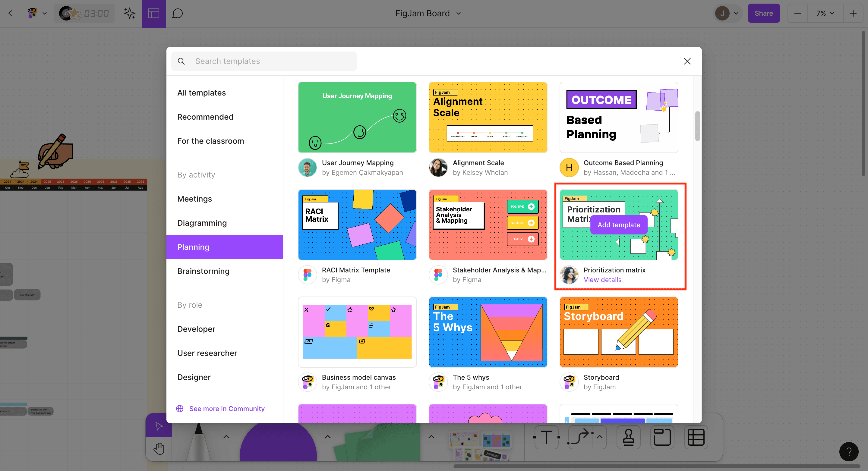Toggle the templates panel icon
The height and width of the screenshot is (471, 868).
154,14
